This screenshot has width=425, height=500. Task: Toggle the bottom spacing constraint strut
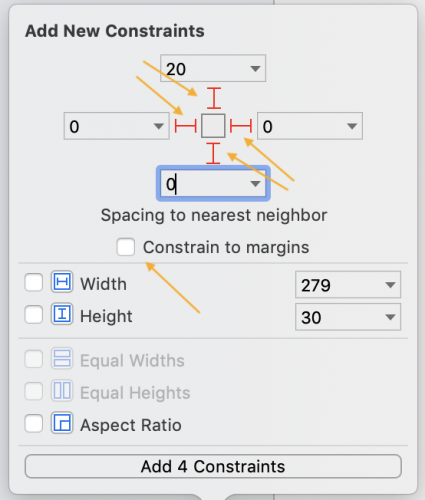click(213, 153)
